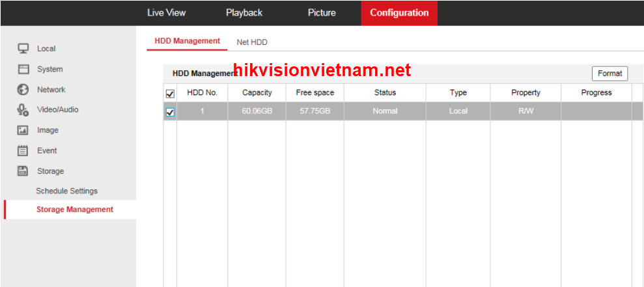
Task: Open Video/Audio settings in sidebar
Action: [57, 109]
